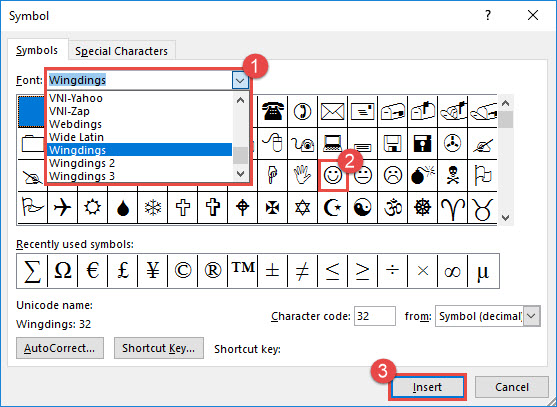Screen dimensions: 557x407
Task: Pick the smiley face symbol
Action: [x=333, y=175]
